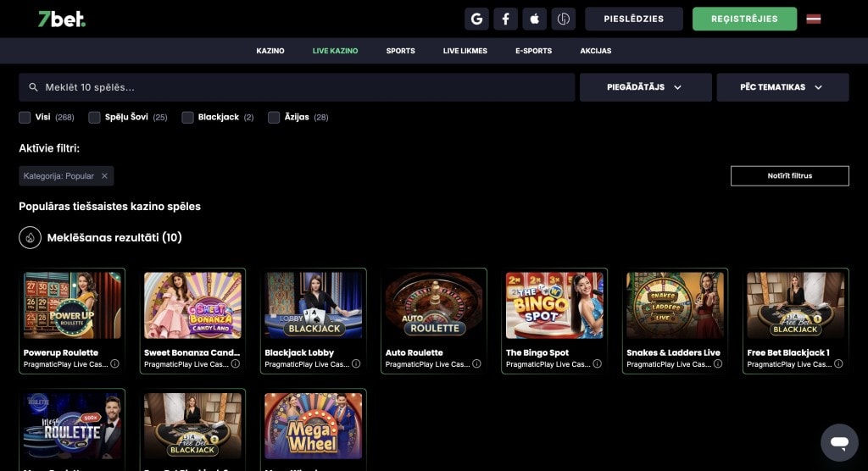Sign in with Apple icon

pos(534,19)
